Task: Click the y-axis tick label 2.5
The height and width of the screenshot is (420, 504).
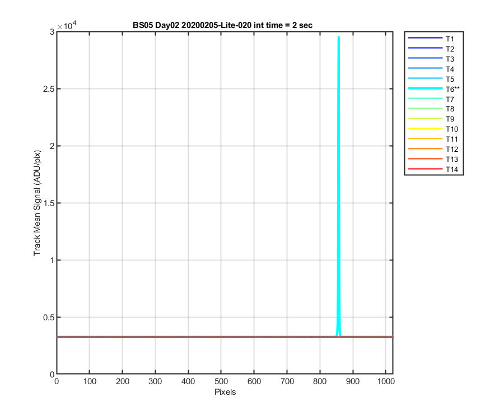Action: 49,89
